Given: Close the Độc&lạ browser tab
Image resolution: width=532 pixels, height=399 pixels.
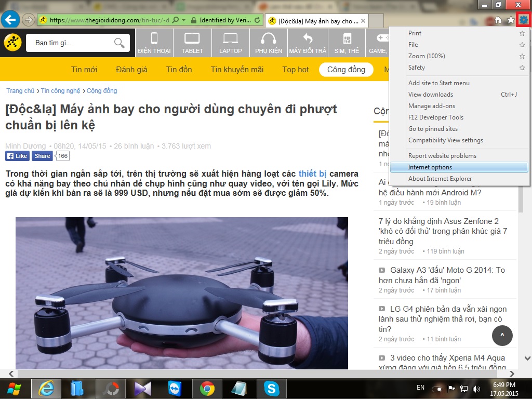Looking at the screenshot, I should [363, 21].
